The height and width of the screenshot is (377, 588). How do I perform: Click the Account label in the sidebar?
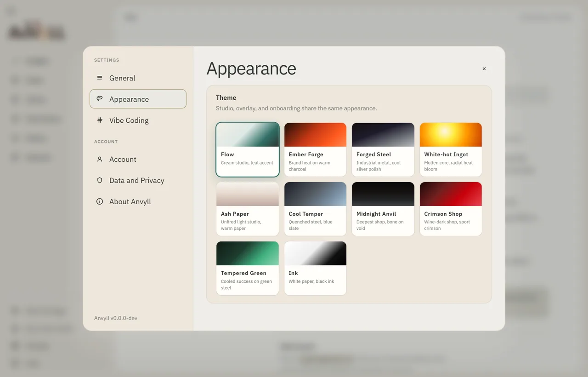123,159
